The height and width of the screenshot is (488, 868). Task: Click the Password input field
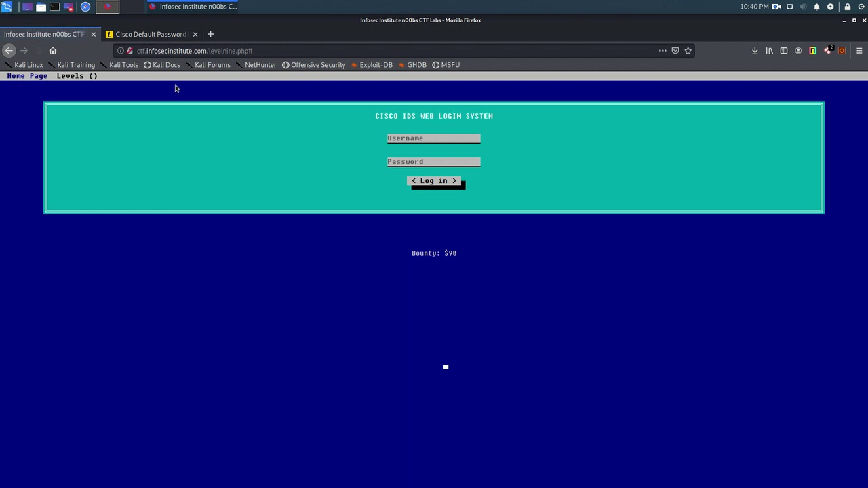[434, 161]
